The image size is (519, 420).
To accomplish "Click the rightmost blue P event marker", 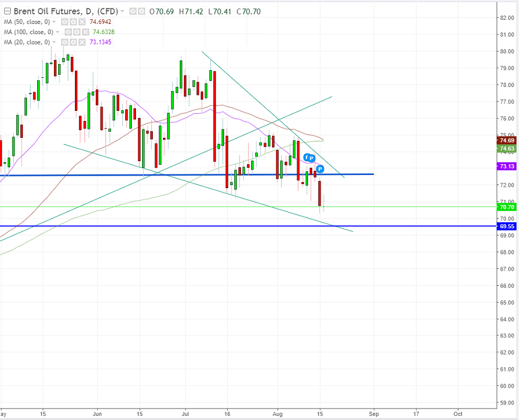I will coord(320,170).
